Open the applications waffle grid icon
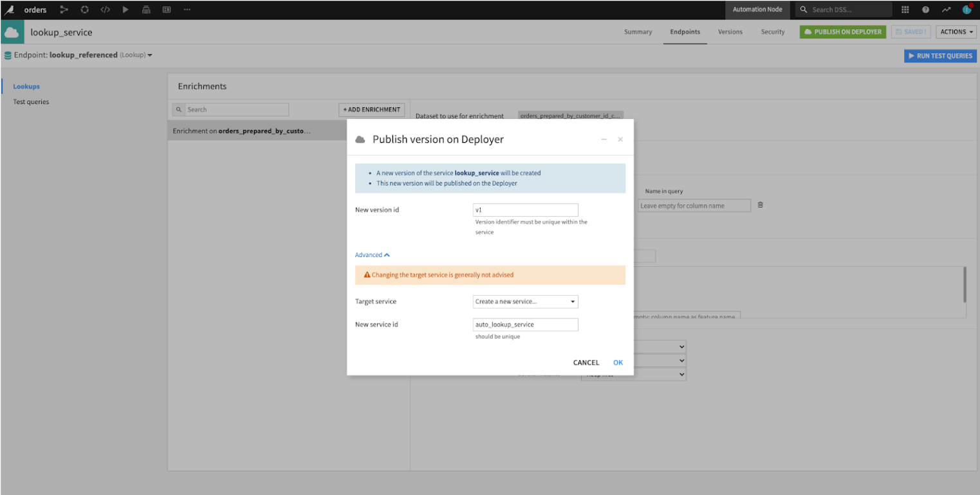This screenshot has height=495, width=980. point(905,10)
